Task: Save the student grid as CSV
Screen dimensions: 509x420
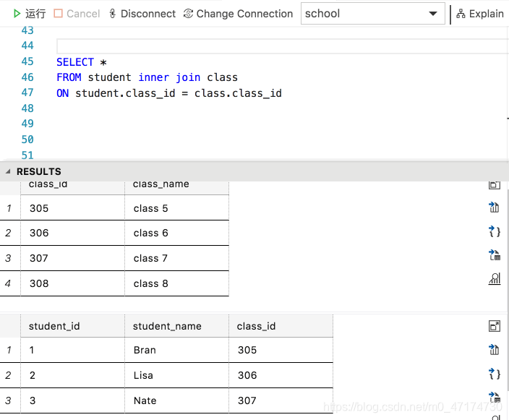Action: 494,350
